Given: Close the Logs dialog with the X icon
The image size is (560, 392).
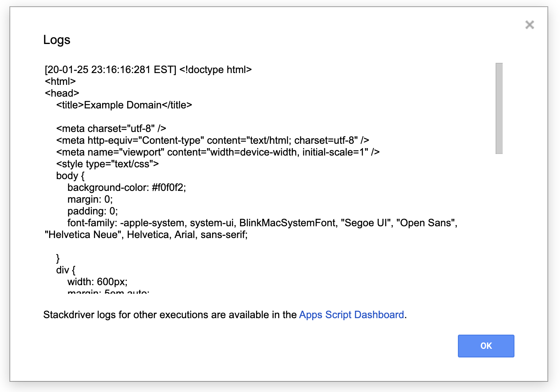Looking at the screenshot, I should point(529,25).
